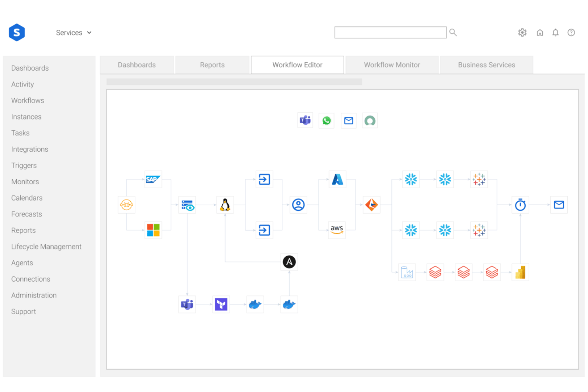Screen dimensions: 588x392
Task: Open Agents in the sidebar
Action: [x=22, y=263]
